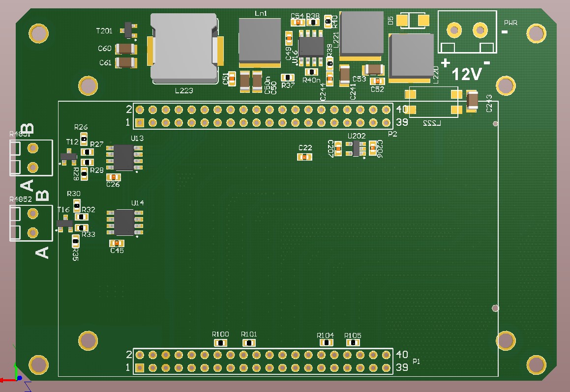The height and width of the screenshot is (392, 570).
Task: Click the 12V power connector
Action: tap(466, 31)
